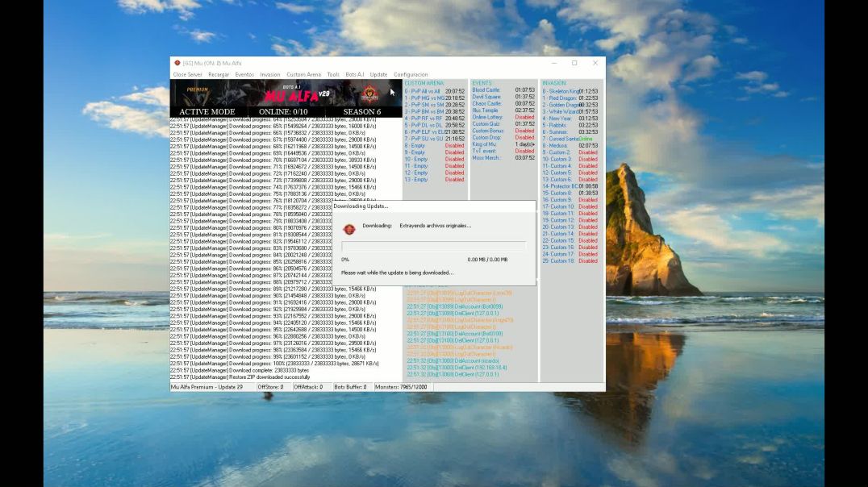Expand the Custom Arena menu

click(303, 75)
